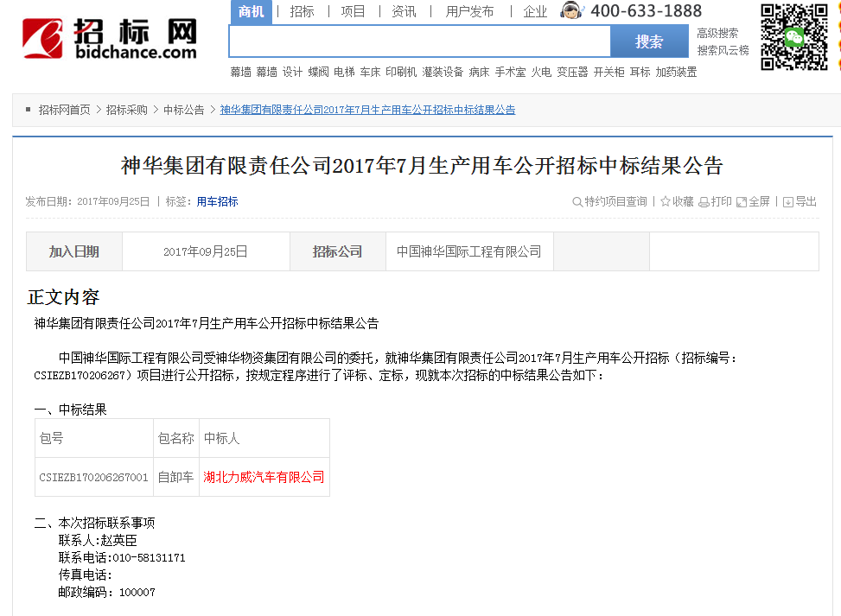The width and height of the screenshot is (841, 616).
Task: Click the 印刷机 hot keyword
Action: (x=401, y=72)
